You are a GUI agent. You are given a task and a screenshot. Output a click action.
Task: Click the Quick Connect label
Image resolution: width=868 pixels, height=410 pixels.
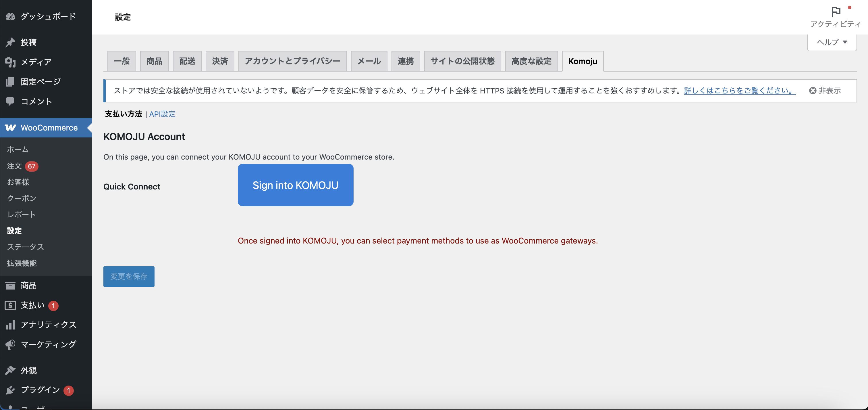[132, 187]
